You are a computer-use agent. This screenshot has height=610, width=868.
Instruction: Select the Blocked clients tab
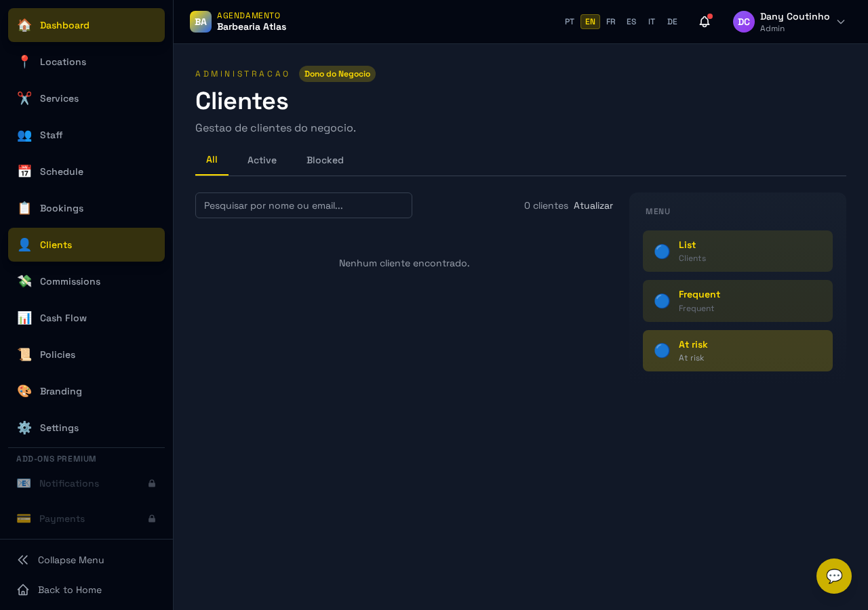(325, 160)
